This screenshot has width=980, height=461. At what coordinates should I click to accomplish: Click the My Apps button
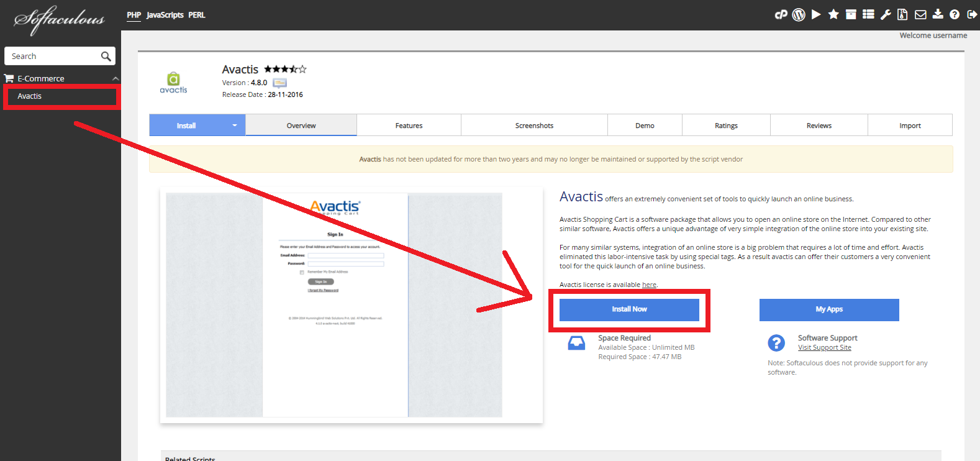pyautogui.click(x=829, y=309)
